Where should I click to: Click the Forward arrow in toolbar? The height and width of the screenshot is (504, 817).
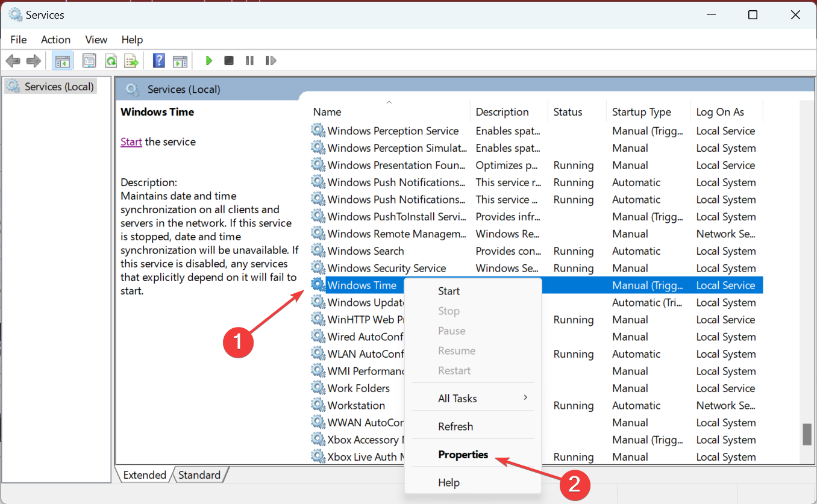click(34, 61)
